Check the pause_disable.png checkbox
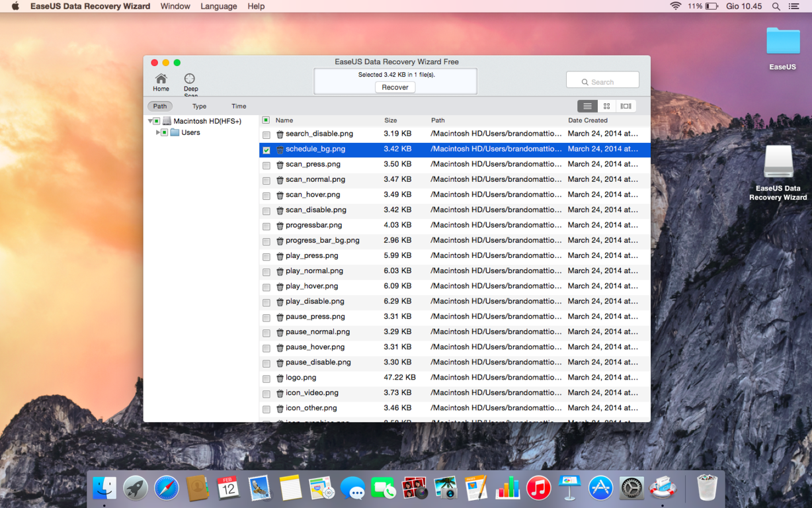The image size is (812, 508). 266,363
